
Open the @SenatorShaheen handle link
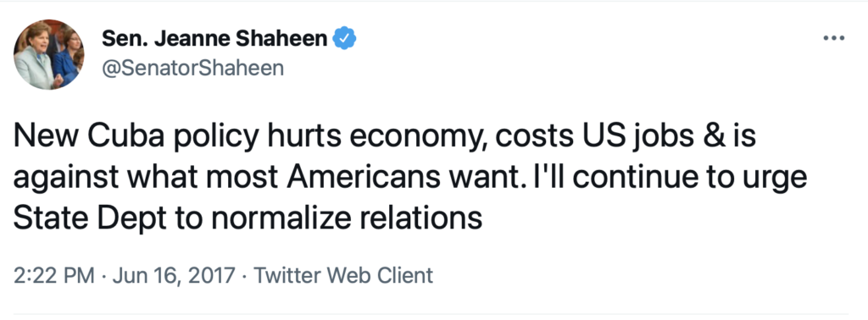point(192,68)
